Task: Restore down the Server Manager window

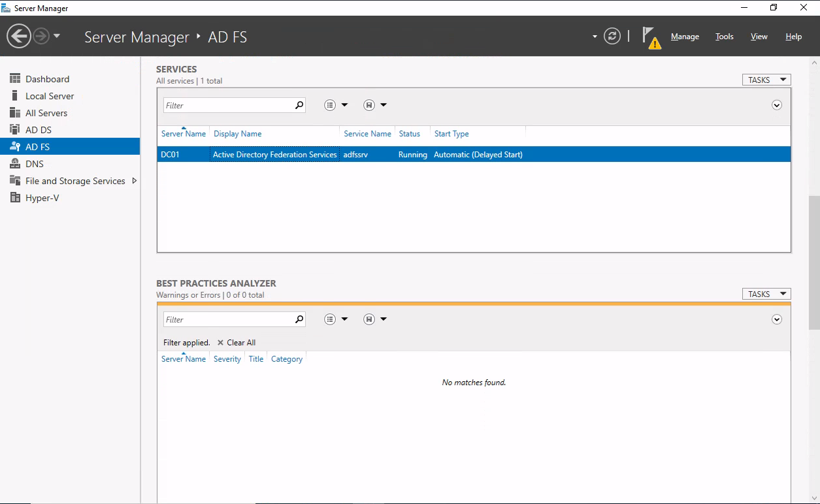Action: [x=774, y=8]
